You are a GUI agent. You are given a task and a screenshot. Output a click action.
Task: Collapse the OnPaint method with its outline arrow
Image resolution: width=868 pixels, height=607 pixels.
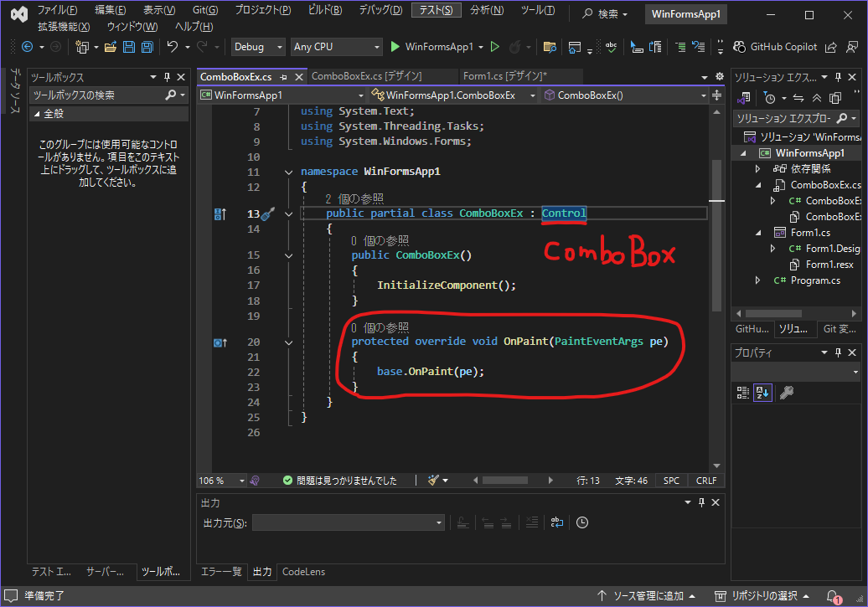[x=288, y=342]
